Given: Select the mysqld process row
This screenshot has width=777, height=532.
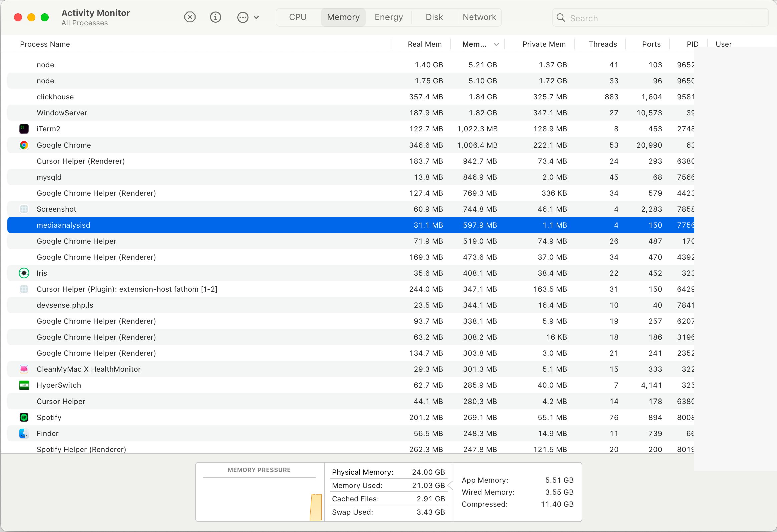Looking at the screenshot, I should click(x=351, y=177).
